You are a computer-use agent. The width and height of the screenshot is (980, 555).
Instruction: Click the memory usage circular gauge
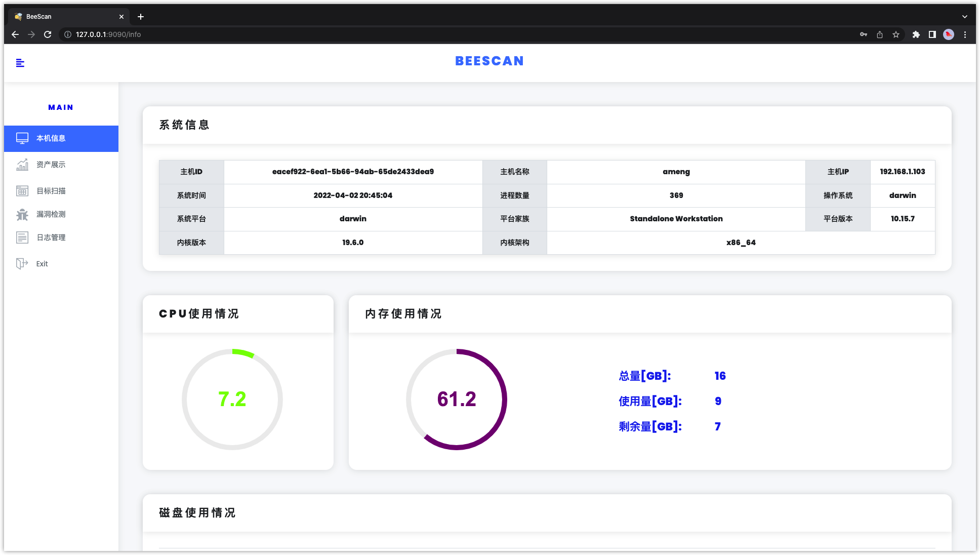coord(457,399)
